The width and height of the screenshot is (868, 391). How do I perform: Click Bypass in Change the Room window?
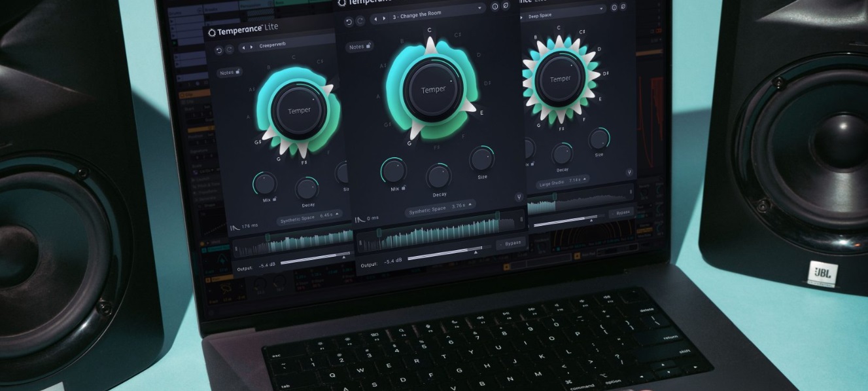511,243
